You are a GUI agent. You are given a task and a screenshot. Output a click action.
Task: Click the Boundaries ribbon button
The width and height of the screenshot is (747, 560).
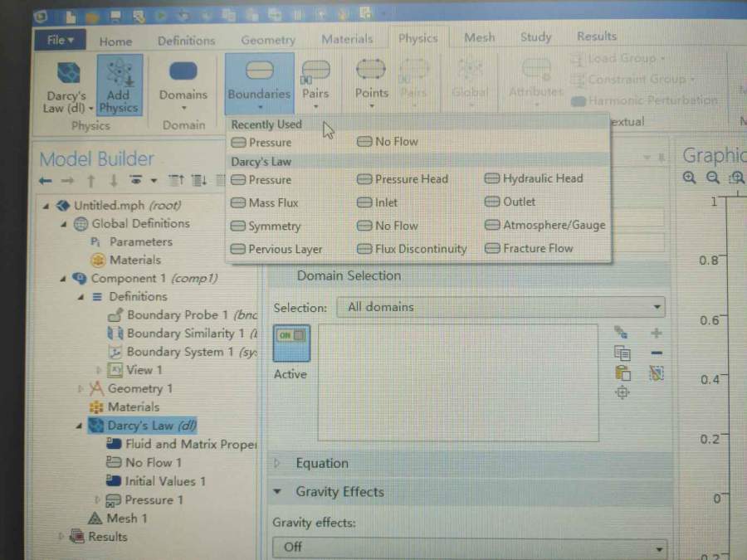point(260,85)
